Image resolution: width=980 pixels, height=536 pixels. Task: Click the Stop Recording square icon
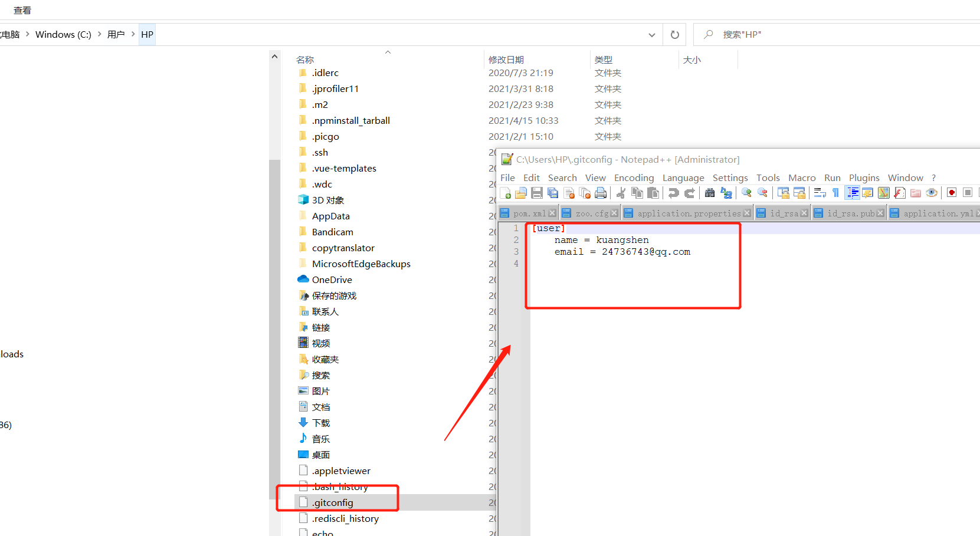[x=968, y=193]
